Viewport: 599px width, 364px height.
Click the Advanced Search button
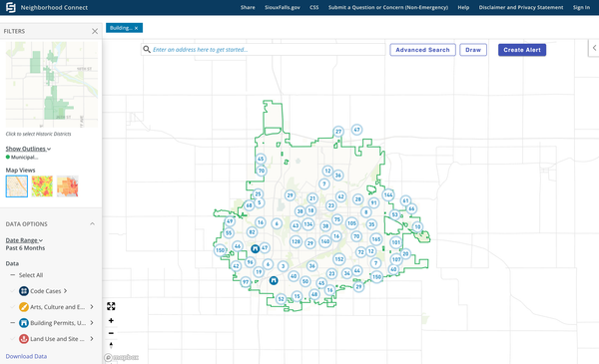422,50
